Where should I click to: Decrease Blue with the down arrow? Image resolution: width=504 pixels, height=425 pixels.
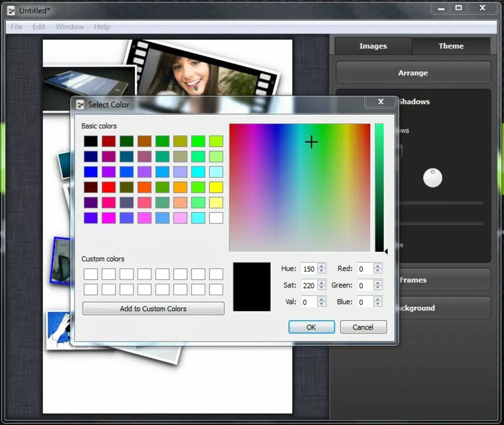378,304
